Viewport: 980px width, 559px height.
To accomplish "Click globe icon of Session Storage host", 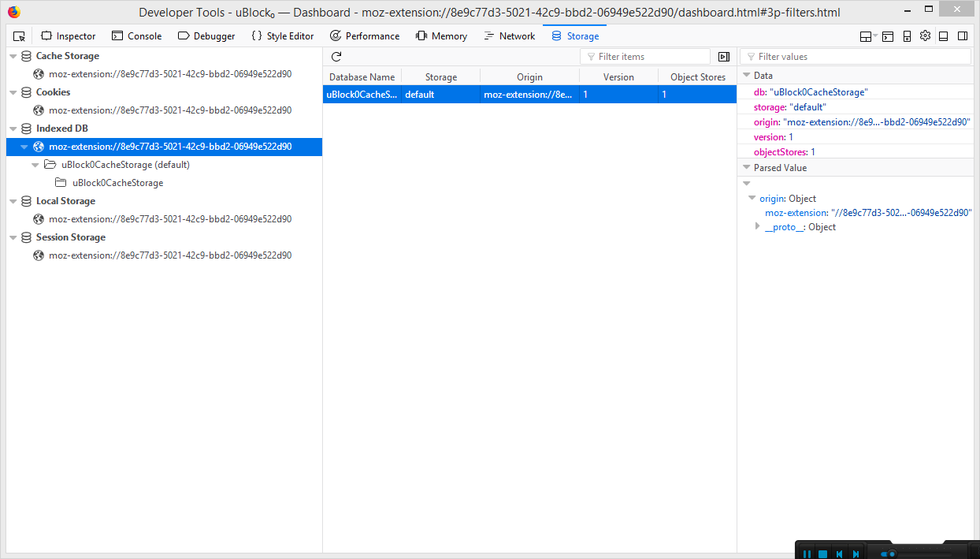I will point(39,255).
